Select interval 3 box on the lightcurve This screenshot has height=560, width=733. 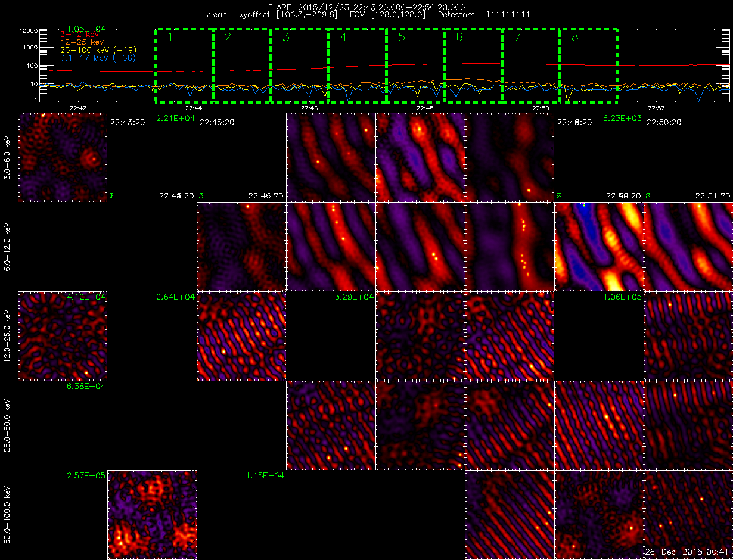click(300, 65)
